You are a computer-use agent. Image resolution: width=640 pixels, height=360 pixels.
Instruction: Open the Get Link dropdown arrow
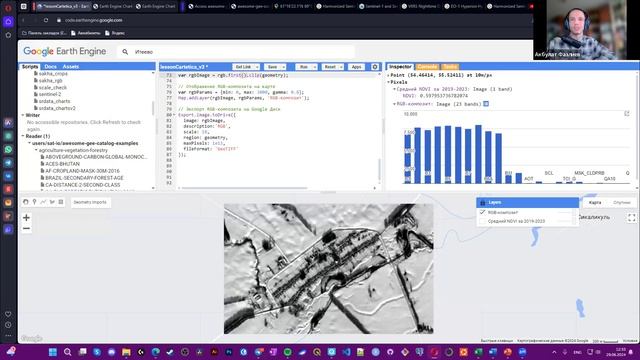(x=257, y=67)
